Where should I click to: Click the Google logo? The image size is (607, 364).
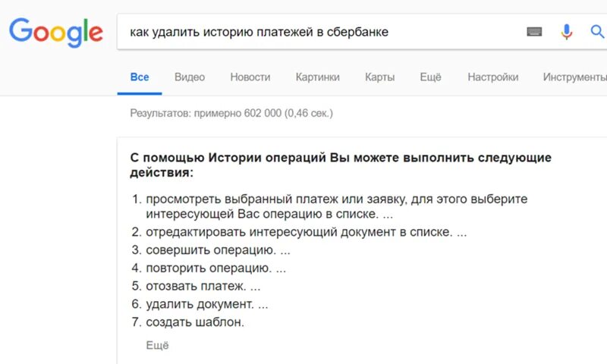pyautogui.click(x=56, y=32)
